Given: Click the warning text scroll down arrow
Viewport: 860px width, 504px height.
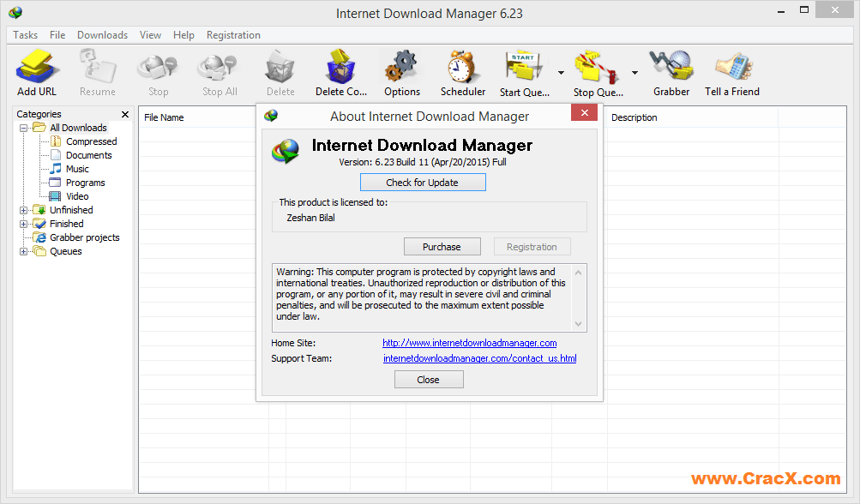Looking at the screenshot, I should [x=578, y=323].
